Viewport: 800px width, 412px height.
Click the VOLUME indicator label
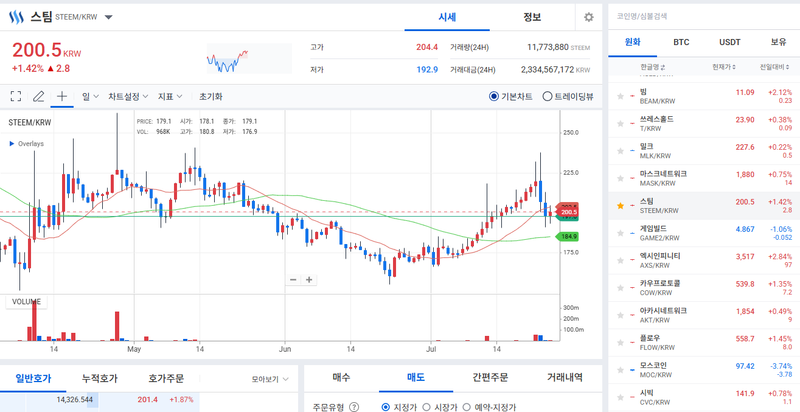point(27,301)
